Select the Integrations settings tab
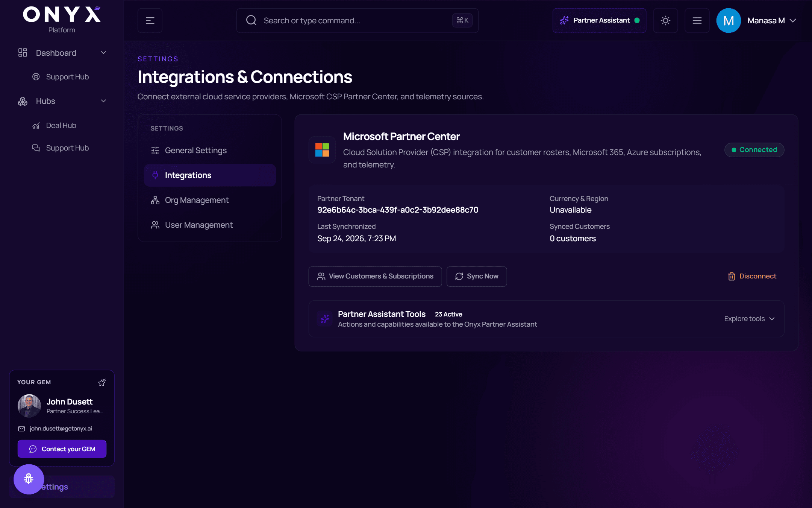This screenshot has height=508, width=812. [210, 175]
